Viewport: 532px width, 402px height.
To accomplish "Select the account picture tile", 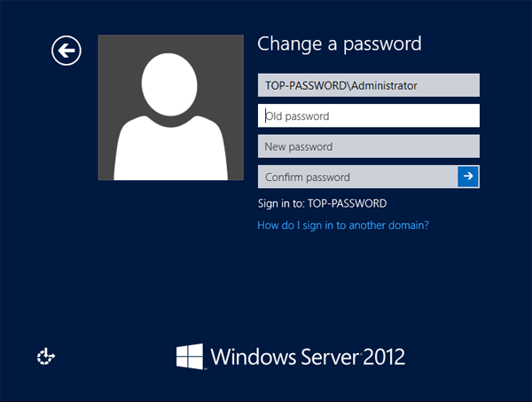I will (170, 107).
